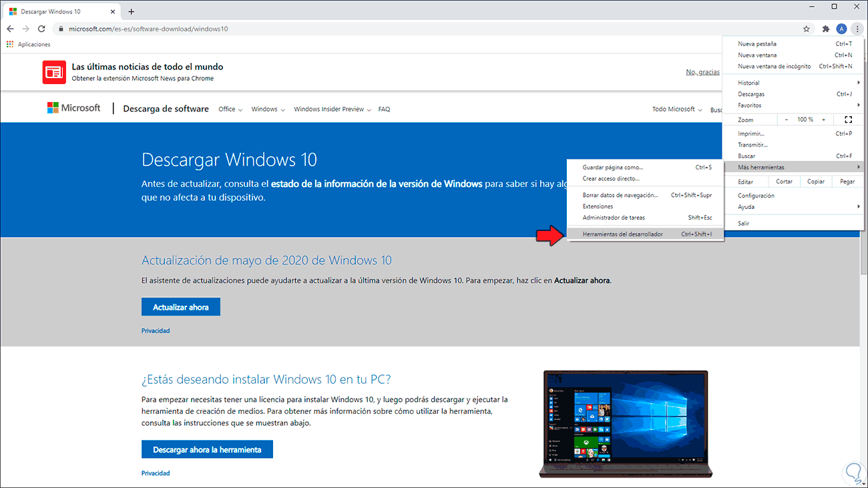Open Herramientas del desarrollador
Viewport: 868px width, 488px height.
pos(644,234)
